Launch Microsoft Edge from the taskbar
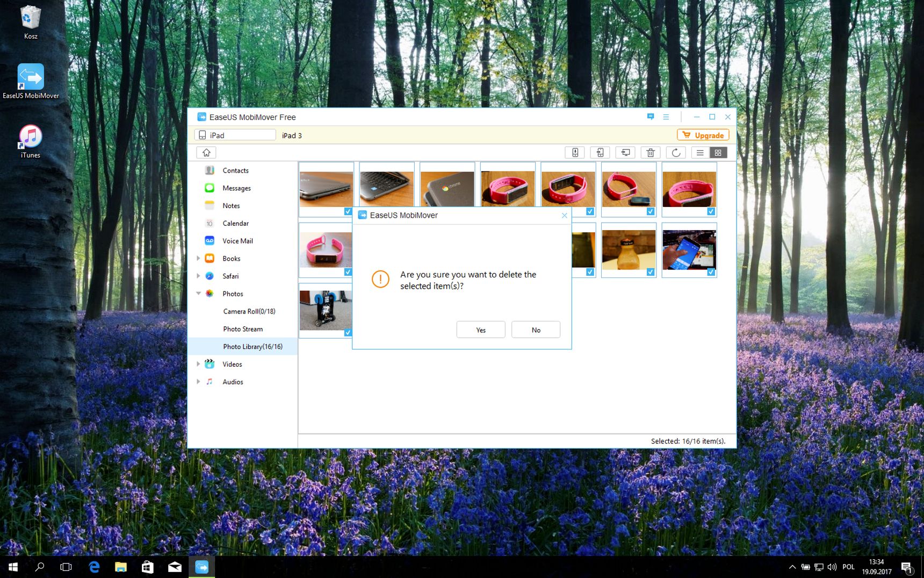 94,567
